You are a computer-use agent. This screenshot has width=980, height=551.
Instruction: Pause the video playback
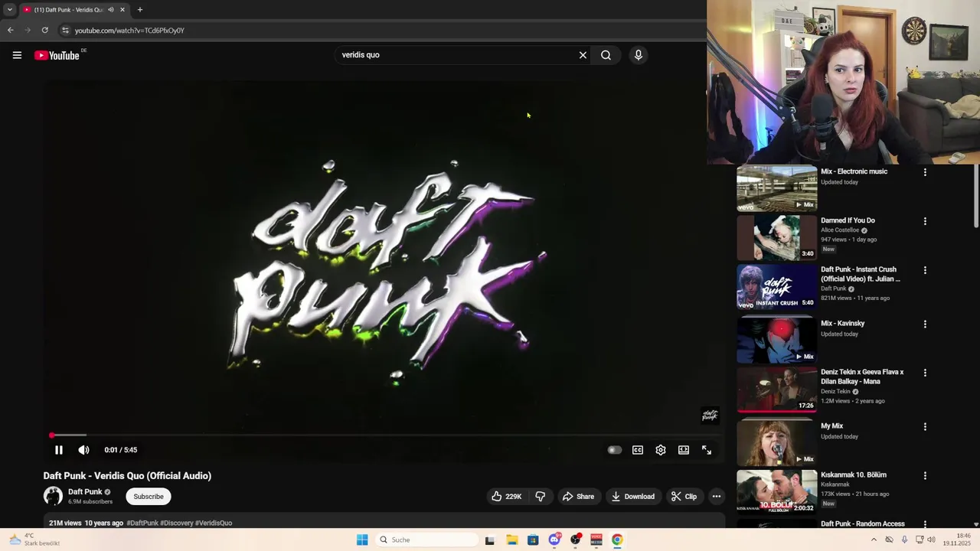pos(59,450)
